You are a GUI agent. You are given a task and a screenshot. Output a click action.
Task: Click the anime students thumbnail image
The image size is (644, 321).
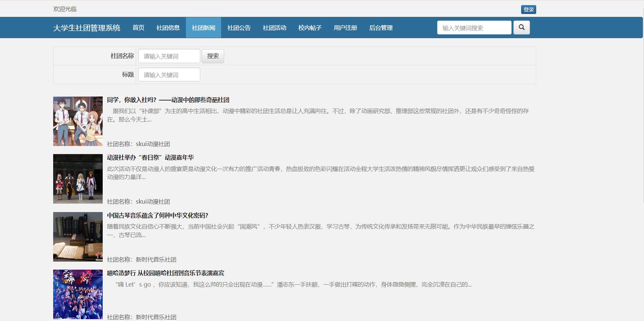(78, 121)
